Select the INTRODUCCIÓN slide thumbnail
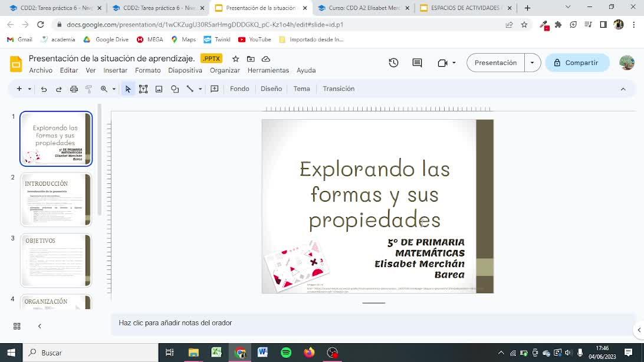The width and height of the screenshot is (644, 362). [x=56, y=199]
